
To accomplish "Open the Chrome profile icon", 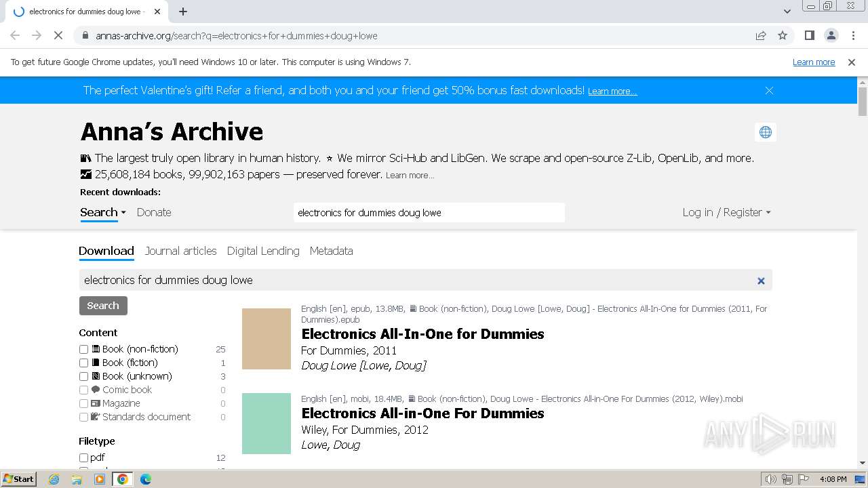I will point(831,35).
